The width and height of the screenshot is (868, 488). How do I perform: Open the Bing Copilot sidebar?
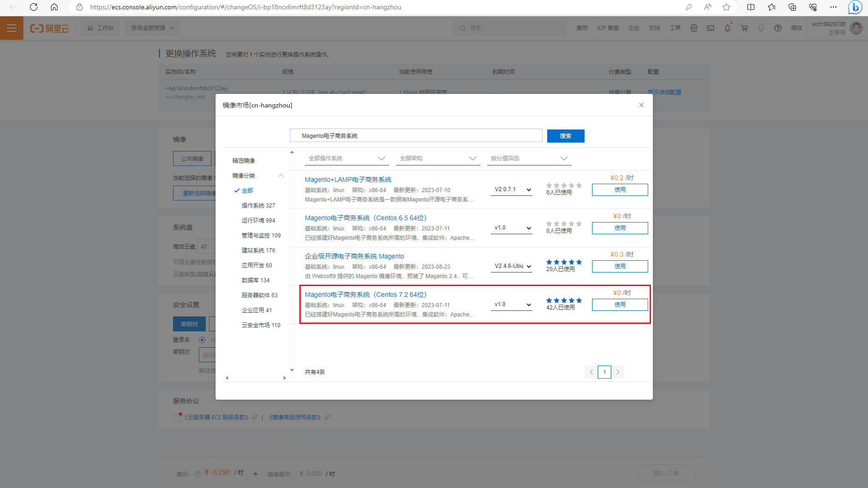(855, 7)
